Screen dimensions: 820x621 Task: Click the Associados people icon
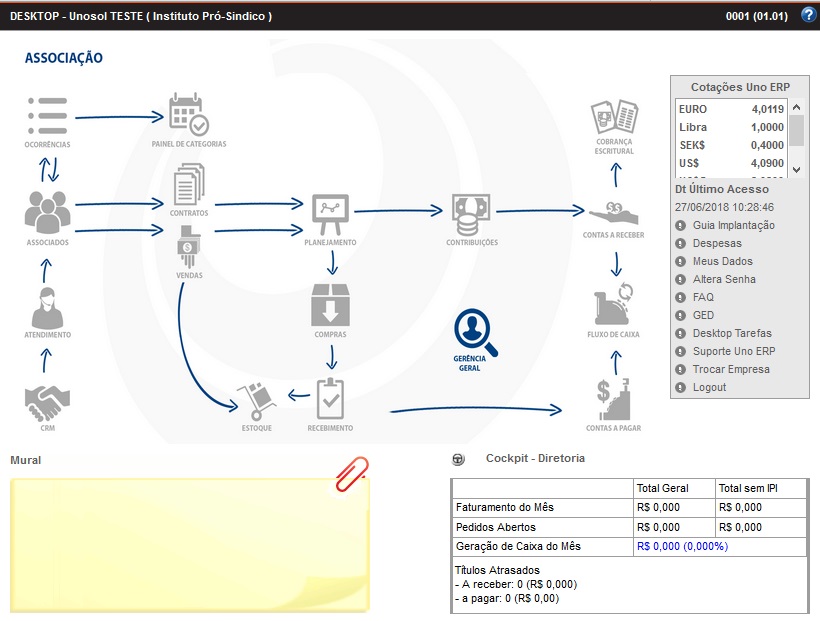point(47,212)
